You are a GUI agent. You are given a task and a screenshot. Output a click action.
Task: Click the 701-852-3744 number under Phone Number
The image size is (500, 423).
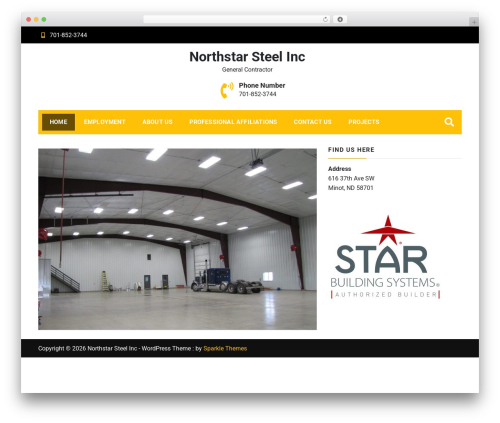point(258,94)
